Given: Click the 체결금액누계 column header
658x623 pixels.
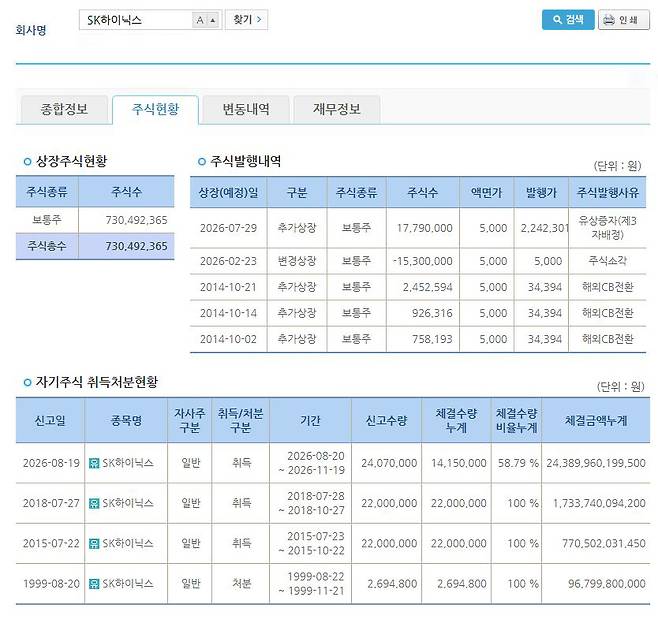Looking at the screenshot, I should point(596,420).
